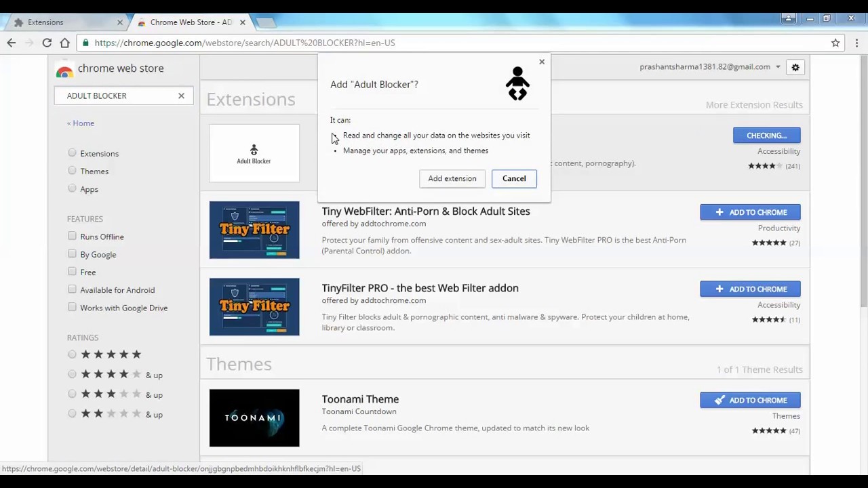Open Tiny WebFilter: Anti-Porn & Block Adult Sites title
Viewport: 868px width, 488px height.
[426, 211]
